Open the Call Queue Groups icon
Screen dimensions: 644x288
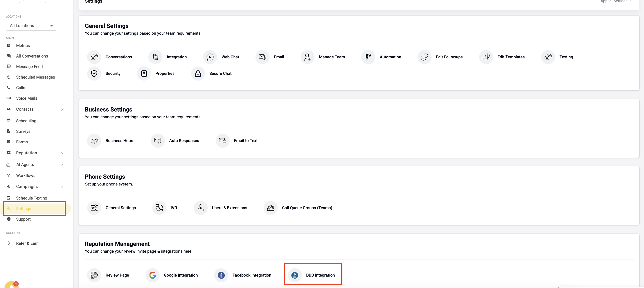[x=270, y=208]
